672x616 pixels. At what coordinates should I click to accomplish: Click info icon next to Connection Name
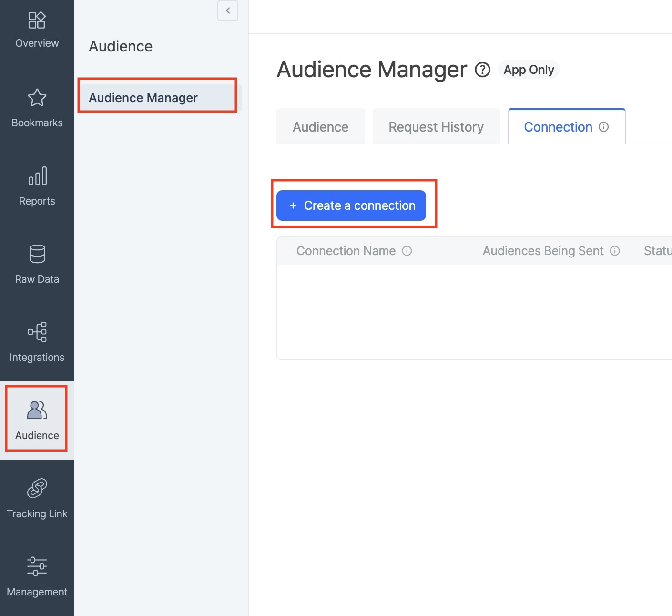(407, 251)
